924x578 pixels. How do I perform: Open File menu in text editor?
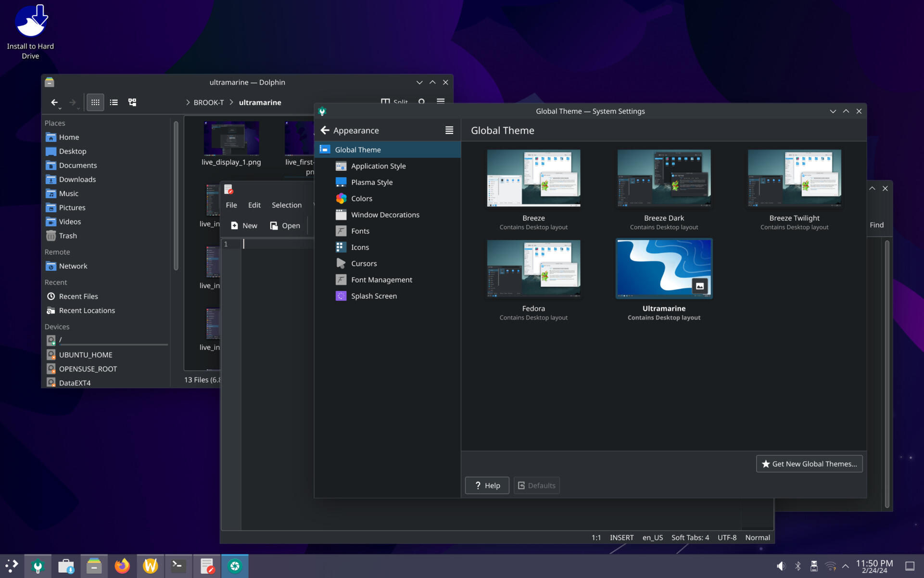point(231,205)
